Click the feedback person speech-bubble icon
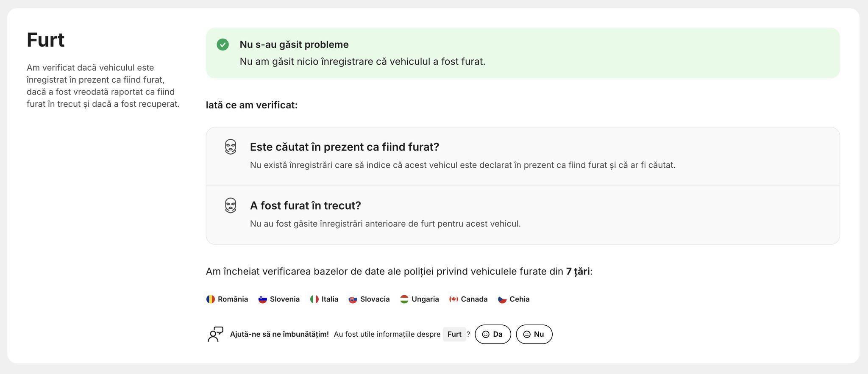 tap(215, 334)
